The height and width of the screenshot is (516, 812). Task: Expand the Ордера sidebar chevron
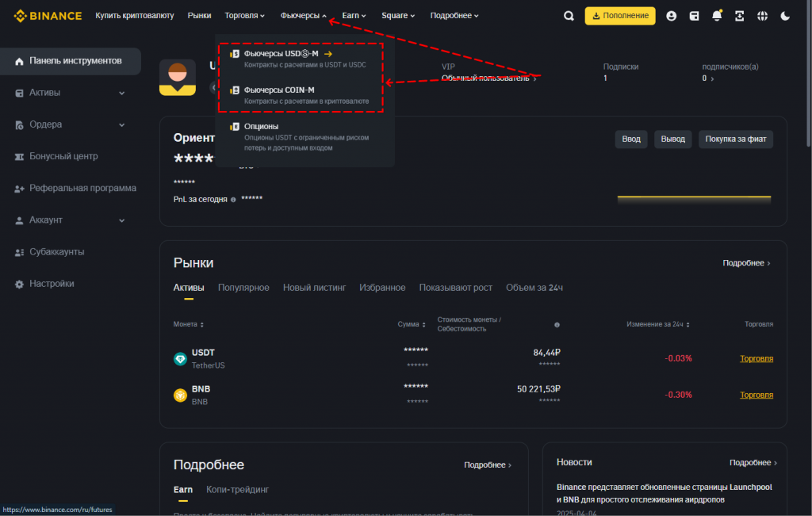[121, 124]
